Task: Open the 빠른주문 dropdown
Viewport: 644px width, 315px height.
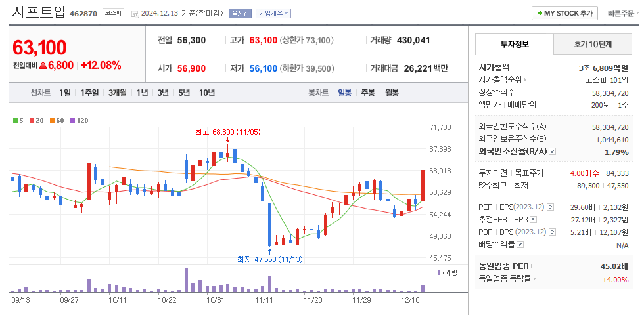Action: (624, 14)
